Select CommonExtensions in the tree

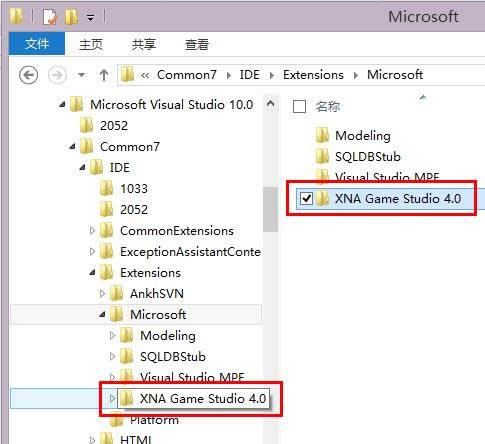click(x=177, y=231)
